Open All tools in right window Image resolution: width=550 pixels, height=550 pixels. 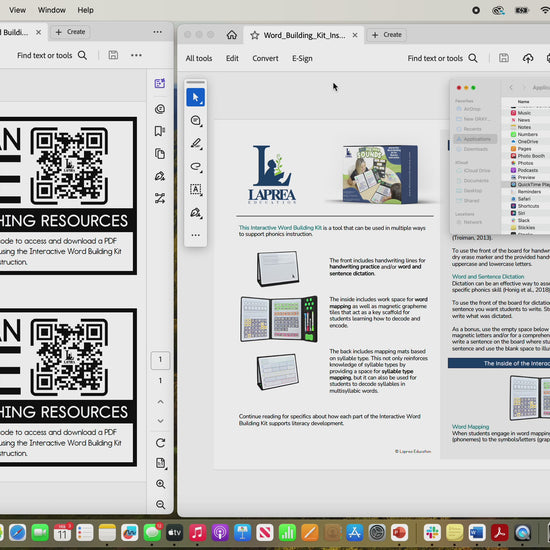(x=199, y=59)
